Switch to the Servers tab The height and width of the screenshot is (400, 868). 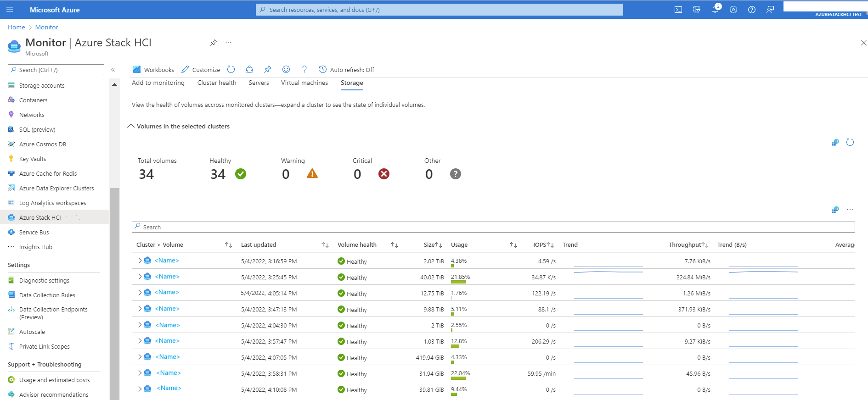pyautogui.click(x=259, y=83)
